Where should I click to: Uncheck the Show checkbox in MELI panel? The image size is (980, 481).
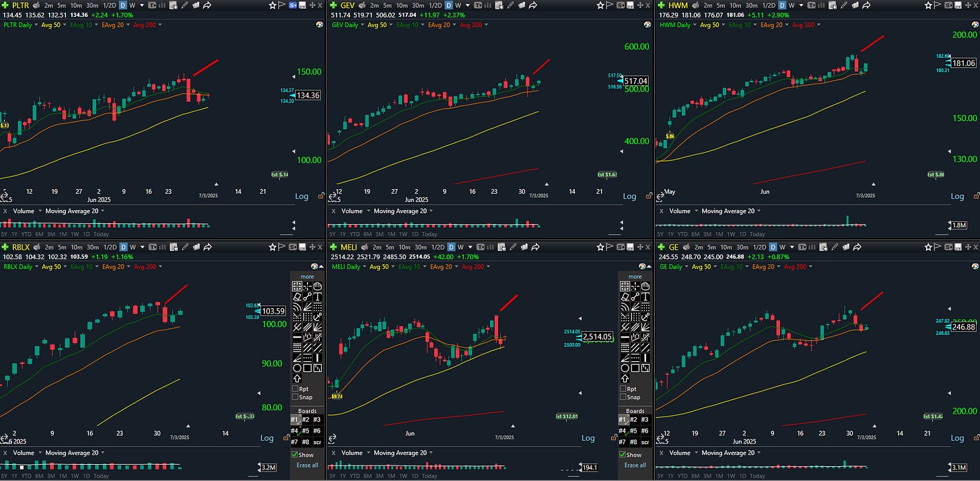coord(623,455)
